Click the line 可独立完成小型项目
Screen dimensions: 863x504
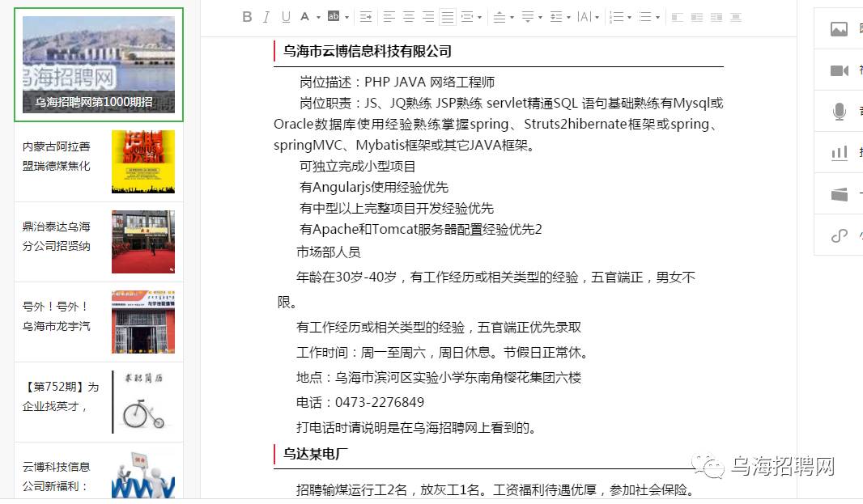tap(357, 166)
